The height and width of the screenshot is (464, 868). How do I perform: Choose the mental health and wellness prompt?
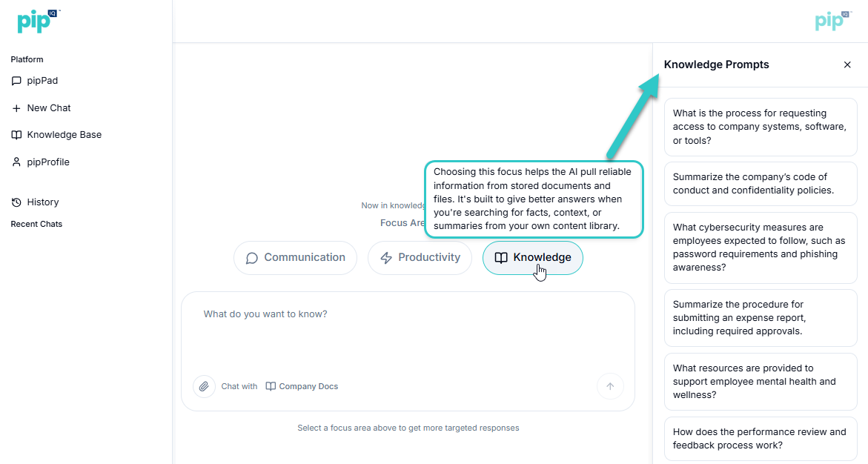[x=761, y=382]
